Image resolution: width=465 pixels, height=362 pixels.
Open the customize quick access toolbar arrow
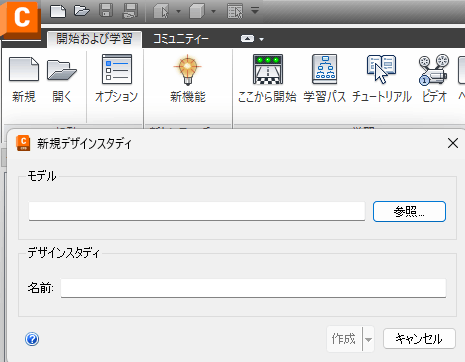tap(255, 11)
